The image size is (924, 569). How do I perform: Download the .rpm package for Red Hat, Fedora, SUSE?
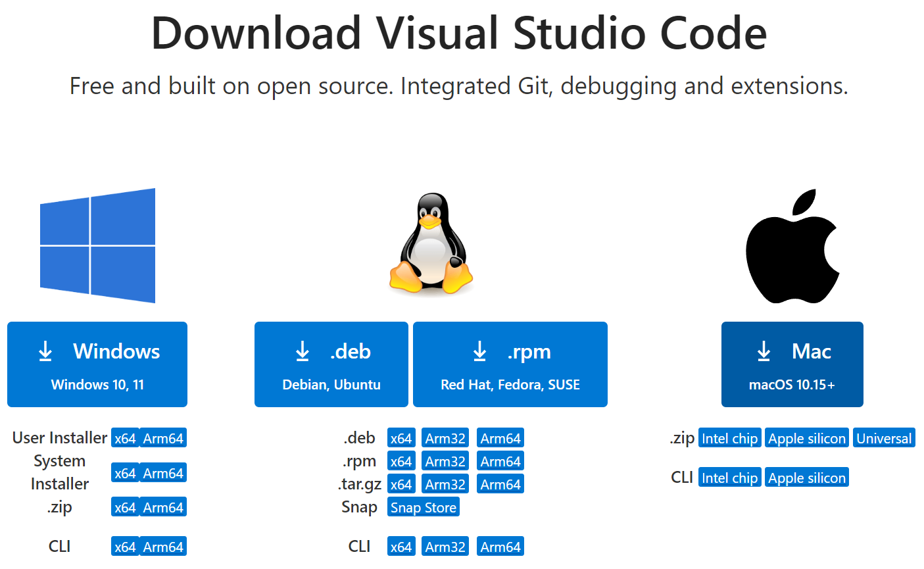[x=510, y=364]
